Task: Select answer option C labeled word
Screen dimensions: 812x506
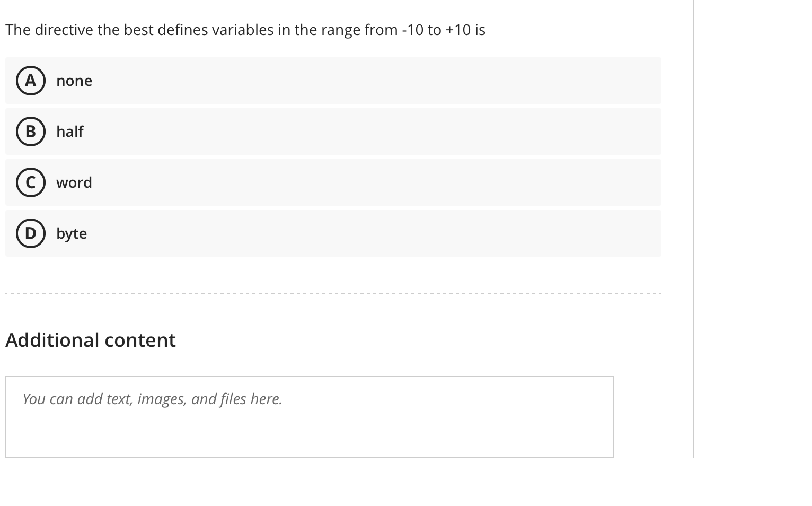Action: (x=333, y=182)
